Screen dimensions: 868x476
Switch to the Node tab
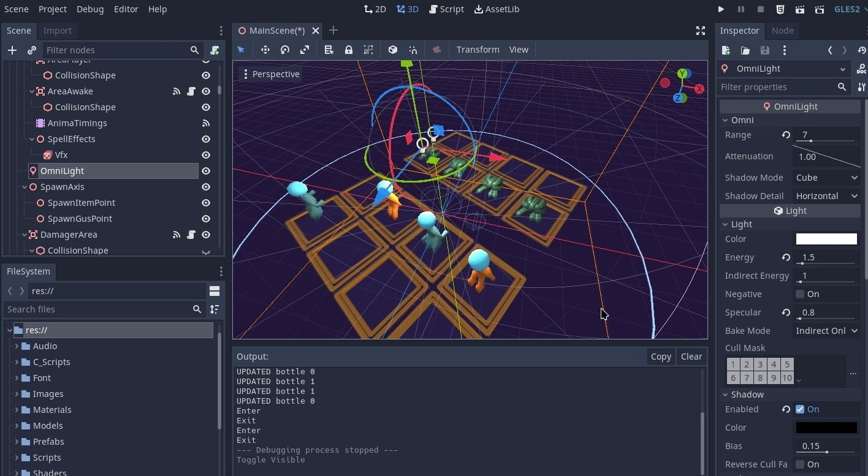pyautogui.click(x=782, y=31)
